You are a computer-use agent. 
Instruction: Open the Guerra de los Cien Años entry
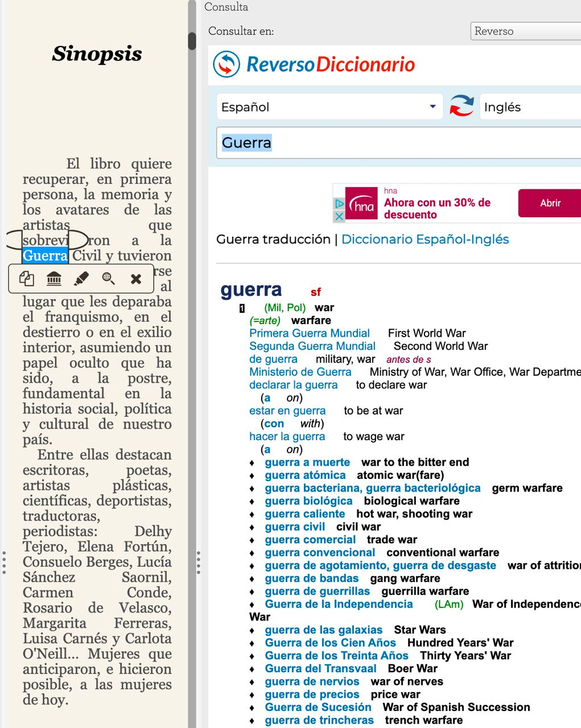[x=330, y=643]
